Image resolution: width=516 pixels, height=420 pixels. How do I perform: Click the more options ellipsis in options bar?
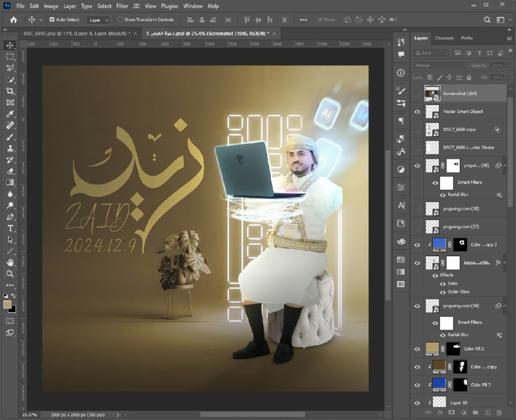303,20
